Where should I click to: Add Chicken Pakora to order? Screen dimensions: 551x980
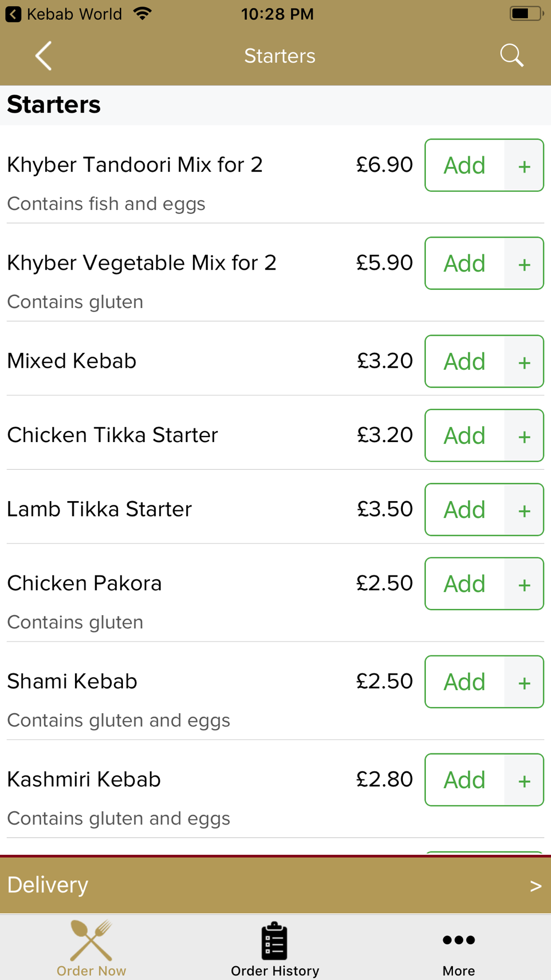click(x=464, y=584)
